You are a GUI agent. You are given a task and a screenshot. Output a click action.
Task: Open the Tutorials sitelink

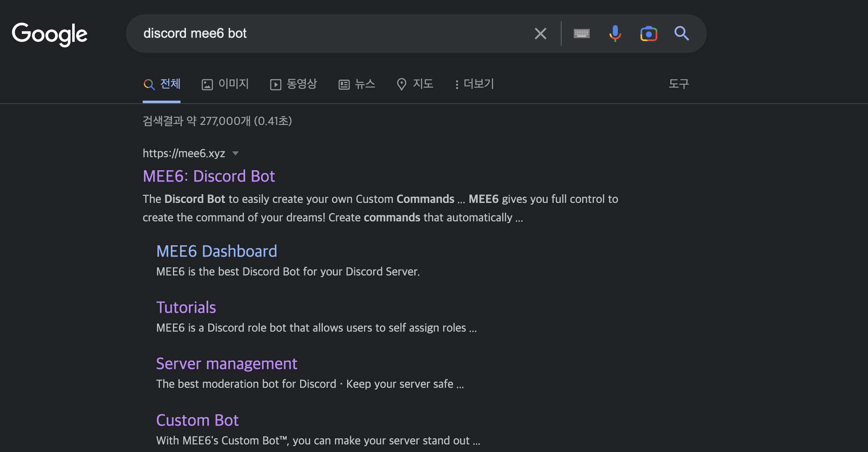click(x=186, y=307)
